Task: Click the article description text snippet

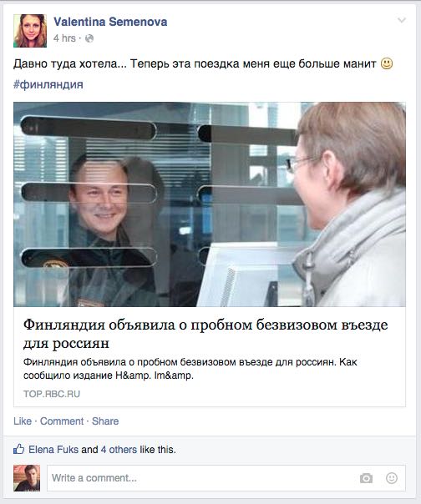Action: click(190, 369)
